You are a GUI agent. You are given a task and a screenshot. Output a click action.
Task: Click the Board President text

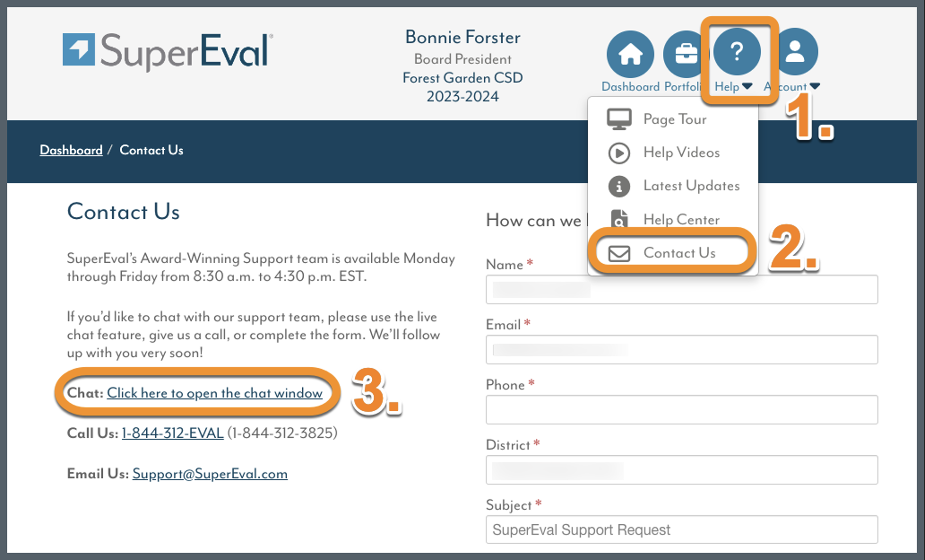(x=462, y=59)
